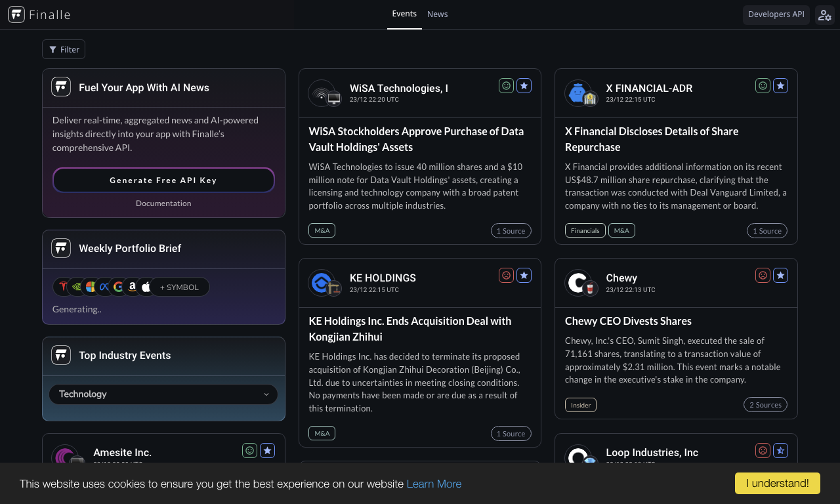Click Generate Free API Key button
The height and width of the screenshot is (504, 840).
(x=163, y=180)
